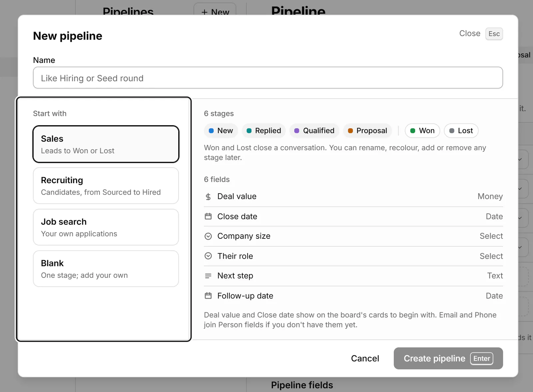Cancel the new pipeline dialog
Viewport: 533px width, 392px height.
tap(365, 358)
